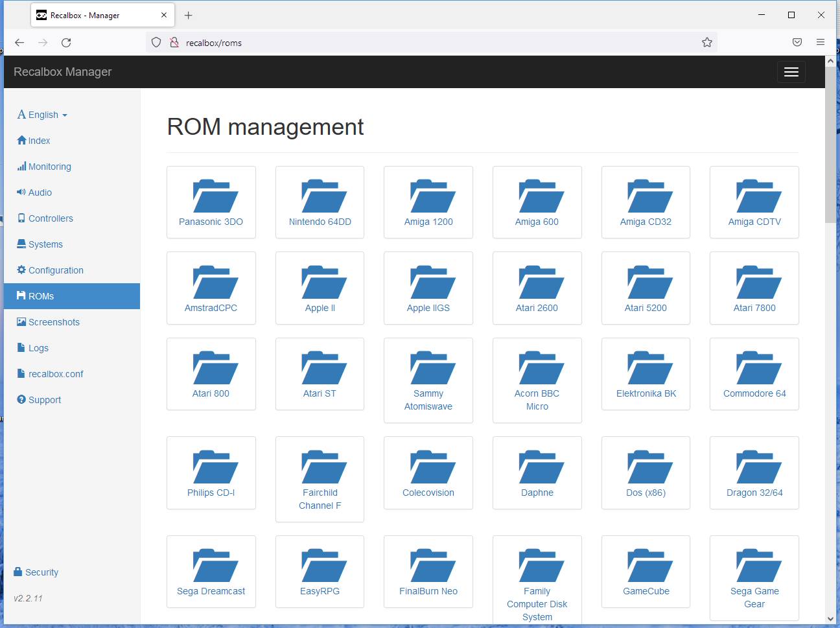Open the recalbox.conf editor link
Image resolution: width=840 pixels, height=628 pixels.
click(51, 374)
